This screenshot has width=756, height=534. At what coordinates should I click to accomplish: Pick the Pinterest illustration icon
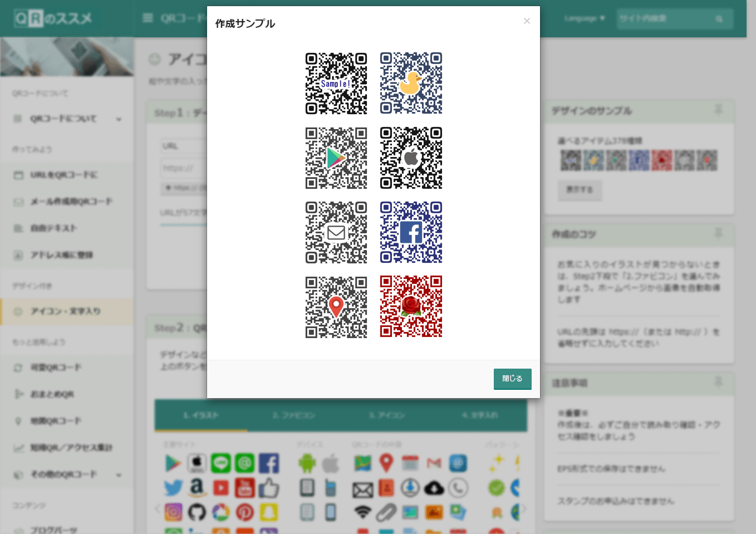point(245,512)
